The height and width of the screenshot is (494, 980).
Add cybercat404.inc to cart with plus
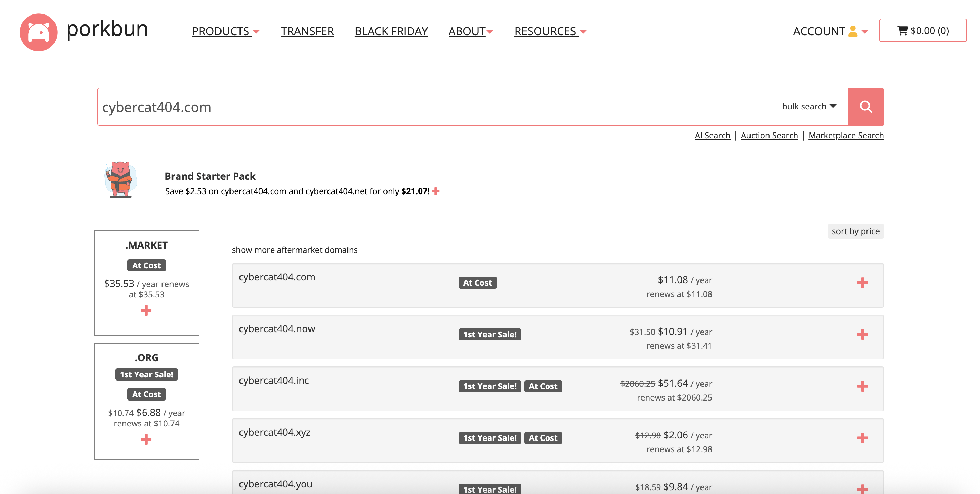862,386
